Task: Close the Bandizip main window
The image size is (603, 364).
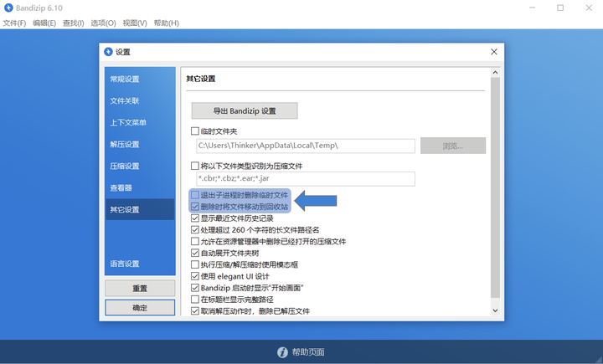Action: pyautogui.click(x=589, y=8)
